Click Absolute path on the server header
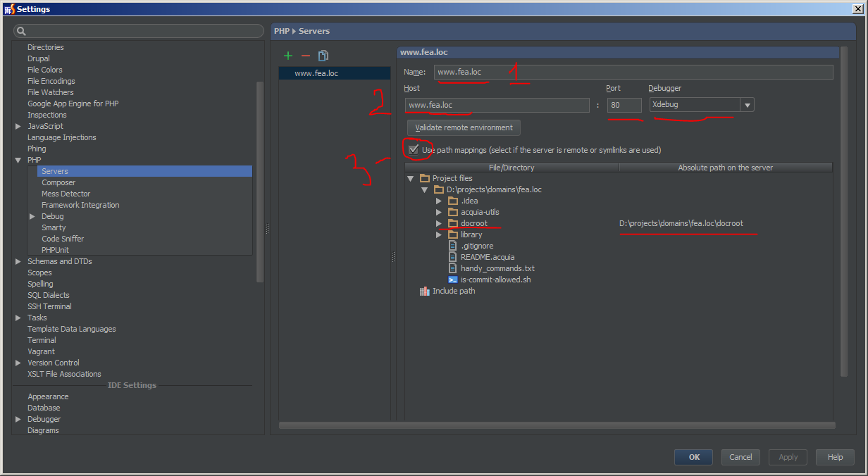 pyautogui.click(x=726, y=168)
